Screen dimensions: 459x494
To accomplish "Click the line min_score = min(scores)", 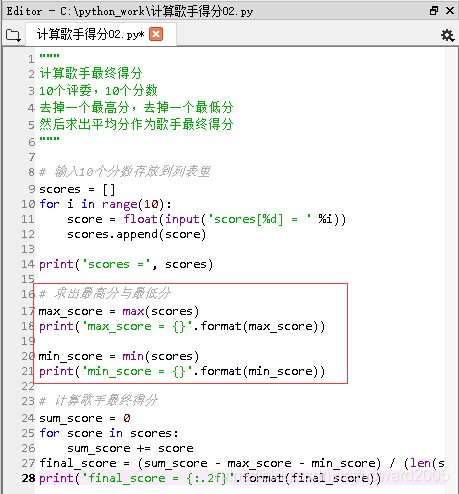I will pyautogui.click(x=119, y=356).
